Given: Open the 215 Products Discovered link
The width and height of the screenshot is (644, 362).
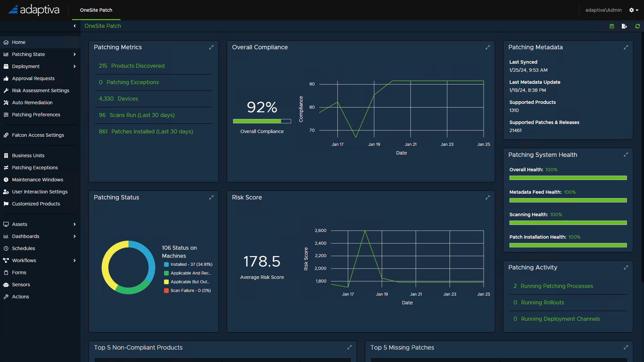Looking at the screenshot, I should click(131, 66).
